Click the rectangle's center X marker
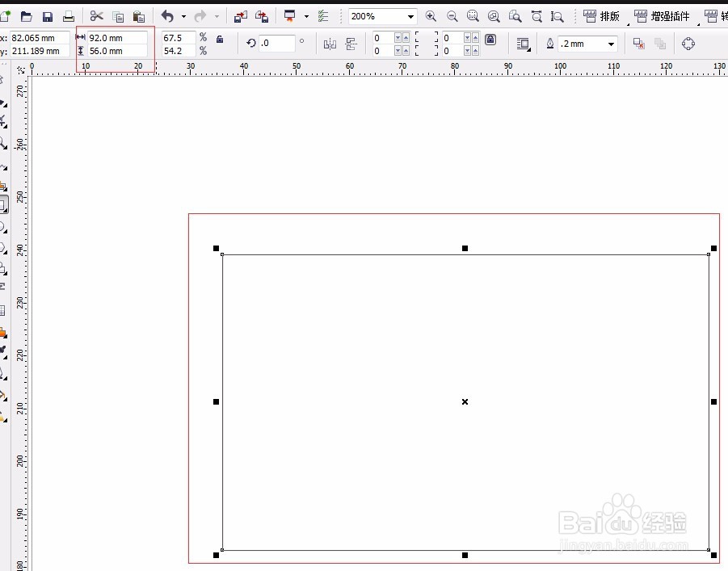The image size is (728, 571). click(x=465, y=401)
